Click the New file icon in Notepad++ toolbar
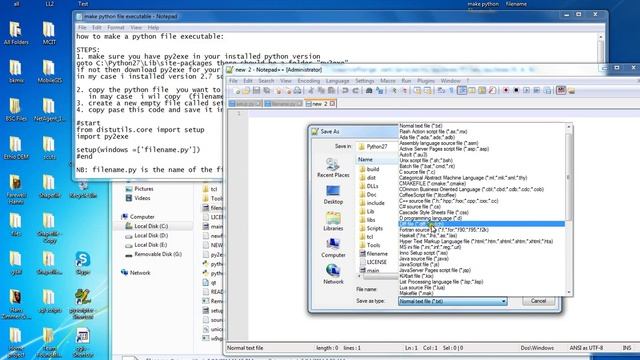The height and width of the screenshot is (360, 640). pyautogui.click(x=237, y=91)
